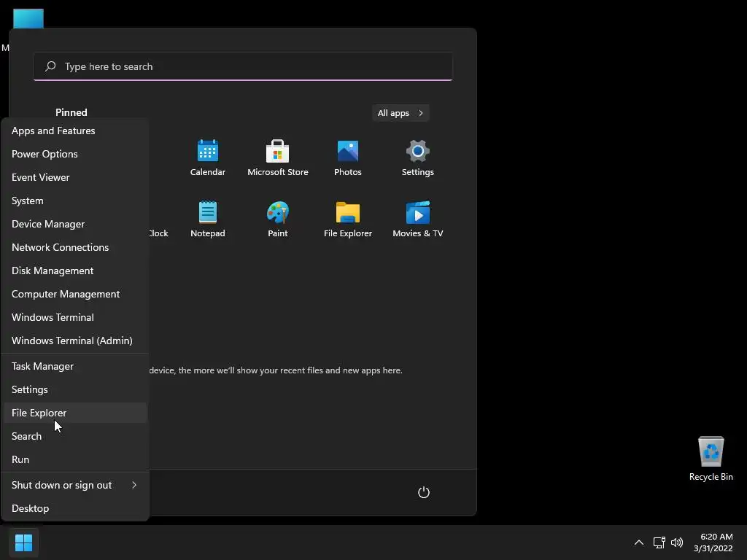747x560 pixels.
Task: Show hidden icons in system tray
Action: [639, 542]
